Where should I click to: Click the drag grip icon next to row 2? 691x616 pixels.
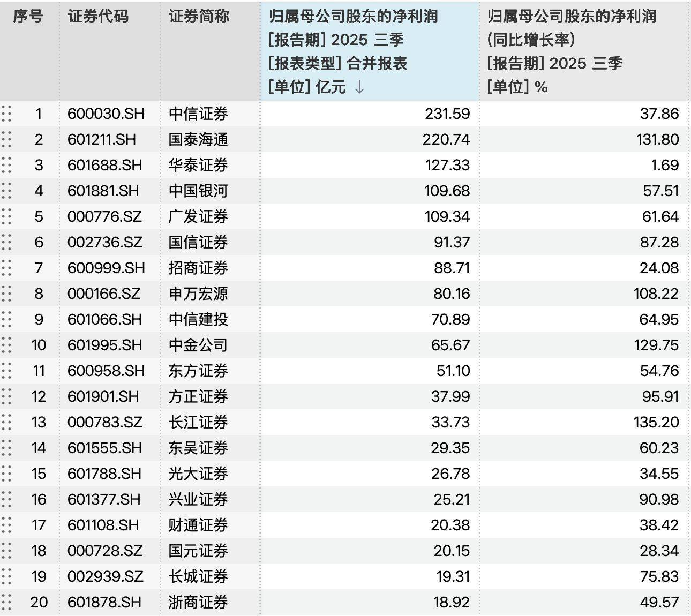[6, 139]
